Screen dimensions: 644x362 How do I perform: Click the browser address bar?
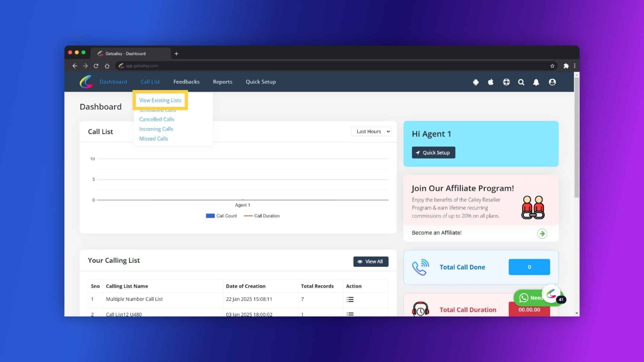(332, 66)
